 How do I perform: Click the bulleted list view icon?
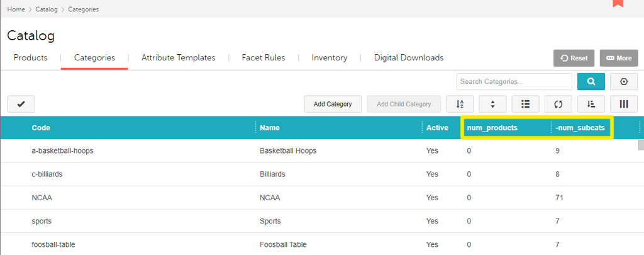pyautogui.click(x=525, y=104)
